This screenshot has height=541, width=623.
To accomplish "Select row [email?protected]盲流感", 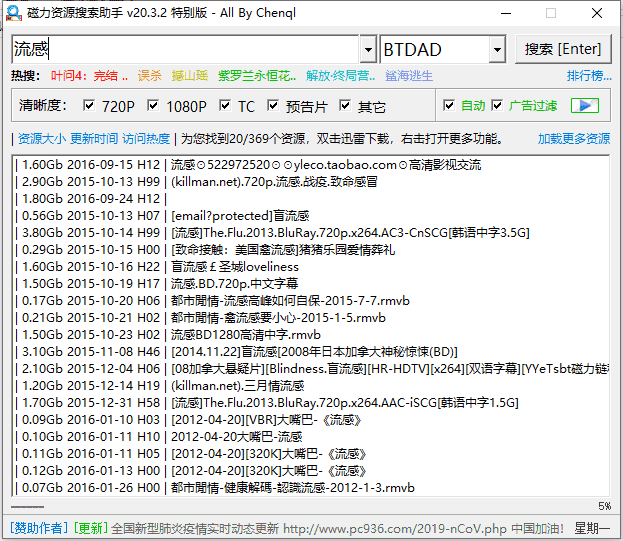I will point(311,216).
